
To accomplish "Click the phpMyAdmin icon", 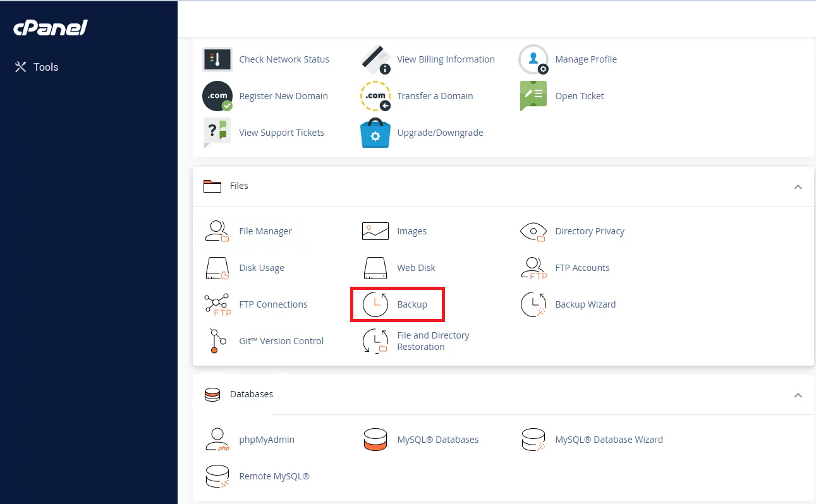I will point(217,440).
